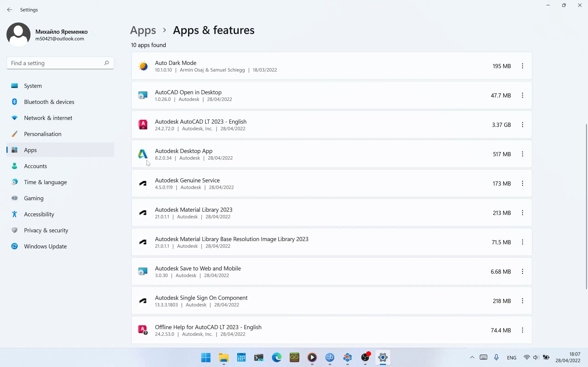The width and height of the screenshot is (588, 367).
Task: Open more options for Autodesk Genuine Service
Action: (x=522, y=183)
